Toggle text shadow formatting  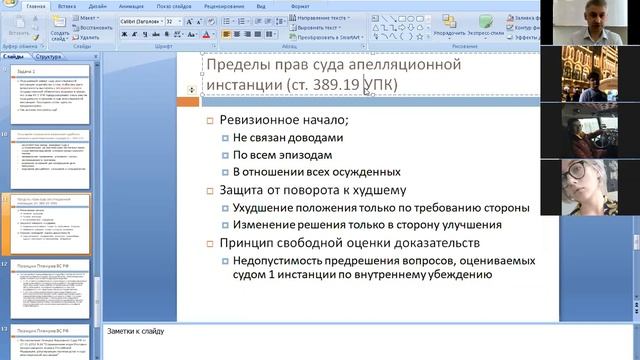(x=167, y=35)
